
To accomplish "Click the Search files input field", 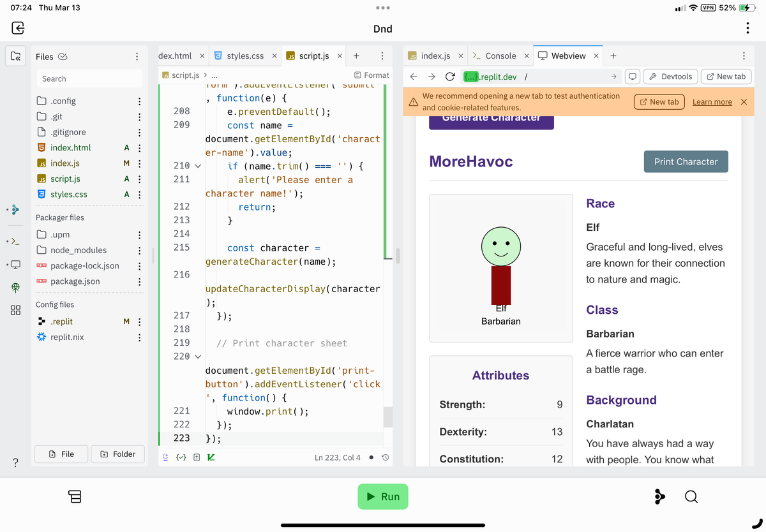I will pos(89,78).
